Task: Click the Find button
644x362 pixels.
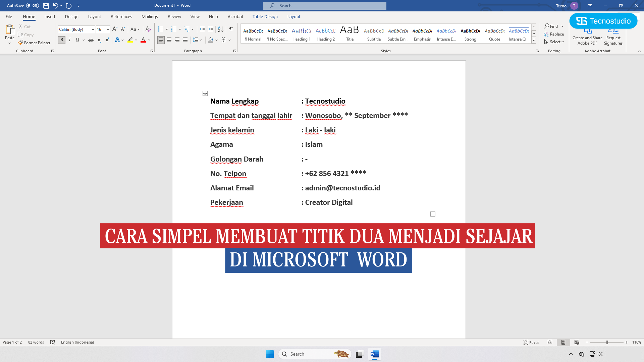Action: pyautogui.click(x=551, y=26)
